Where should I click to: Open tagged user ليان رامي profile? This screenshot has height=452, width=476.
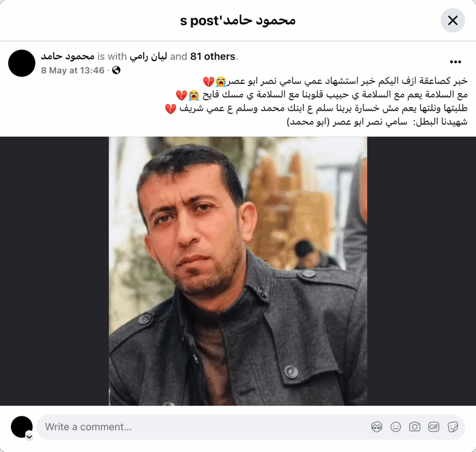[148, 56]
